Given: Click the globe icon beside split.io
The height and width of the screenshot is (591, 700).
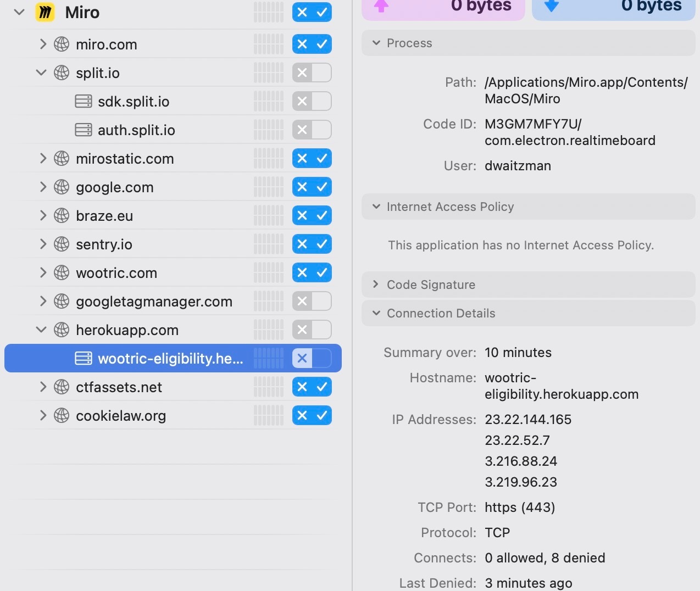Looking at the screenshot, I should coord(62,73).
